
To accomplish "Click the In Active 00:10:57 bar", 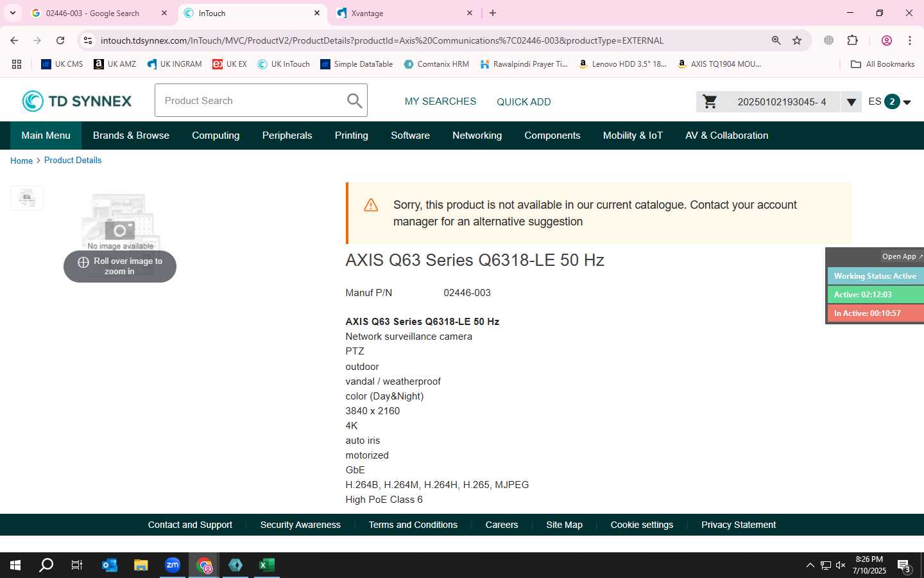I will [875, 313].
